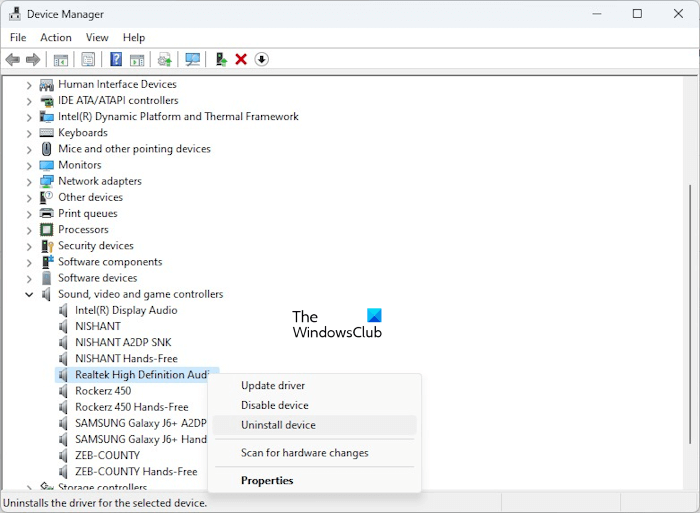Expand the Network adapters node
This screenshot has width=700, height=513.
(x=29, y=182)
